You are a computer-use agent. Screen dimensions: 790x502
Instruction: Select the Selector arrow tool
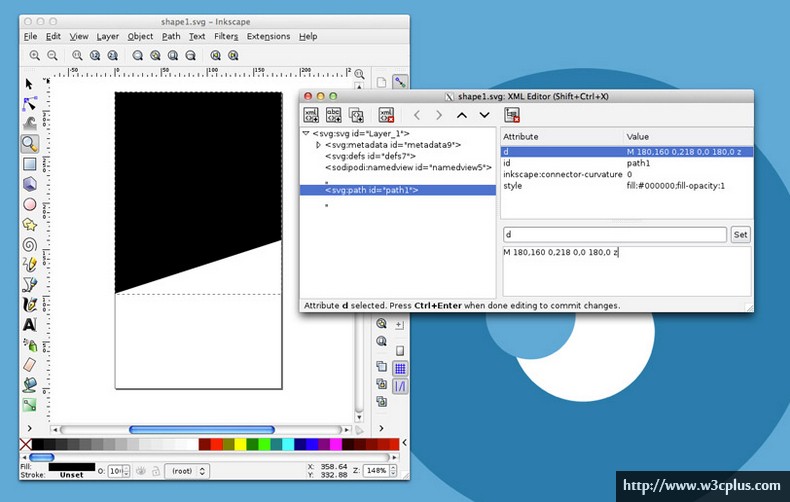[29, 84]
